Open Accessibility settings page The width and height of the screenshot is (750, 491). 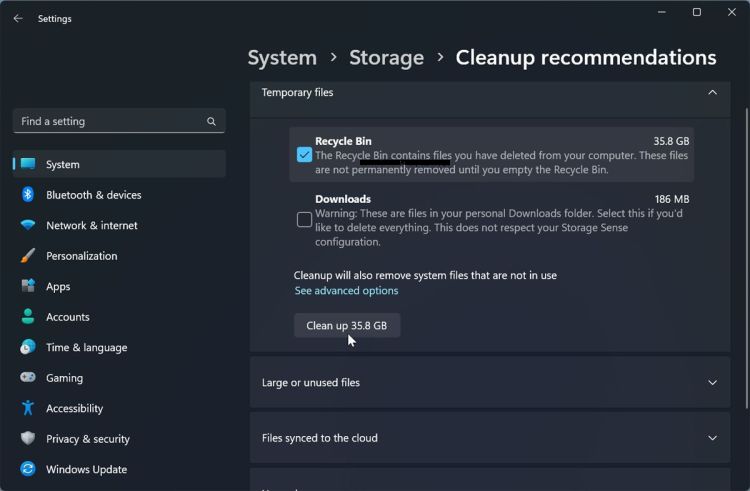(74, 409)
